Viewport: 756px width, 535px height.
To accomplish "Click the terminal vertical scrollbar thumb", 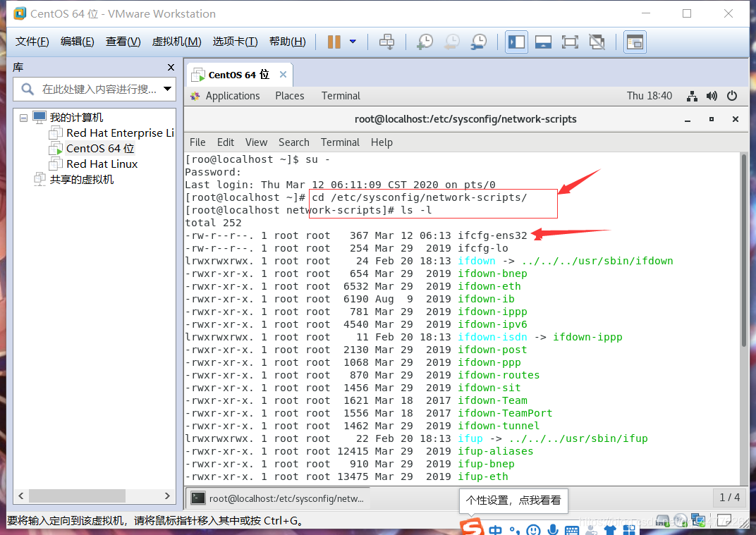I will pos(744,250).
